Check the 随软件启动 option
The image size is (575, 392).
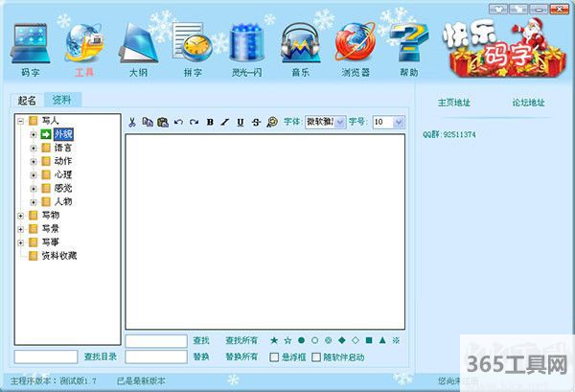click(x=317, y=357)
